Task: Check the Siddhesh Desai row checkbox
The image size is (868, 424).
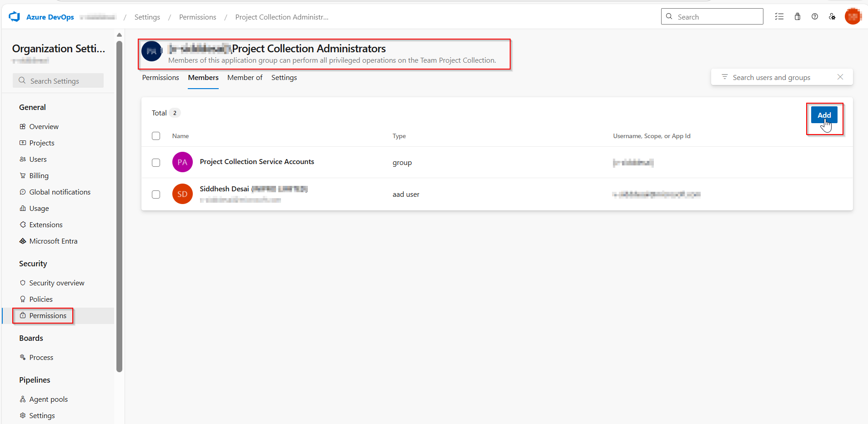Action: (x=156, y=195)
